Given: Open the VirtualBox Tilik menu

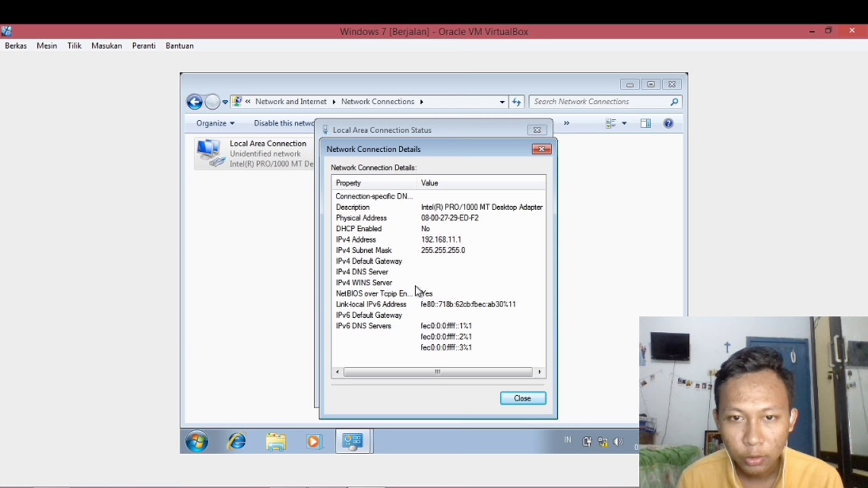Looking at the screenshot, I should tap(75, 46).
